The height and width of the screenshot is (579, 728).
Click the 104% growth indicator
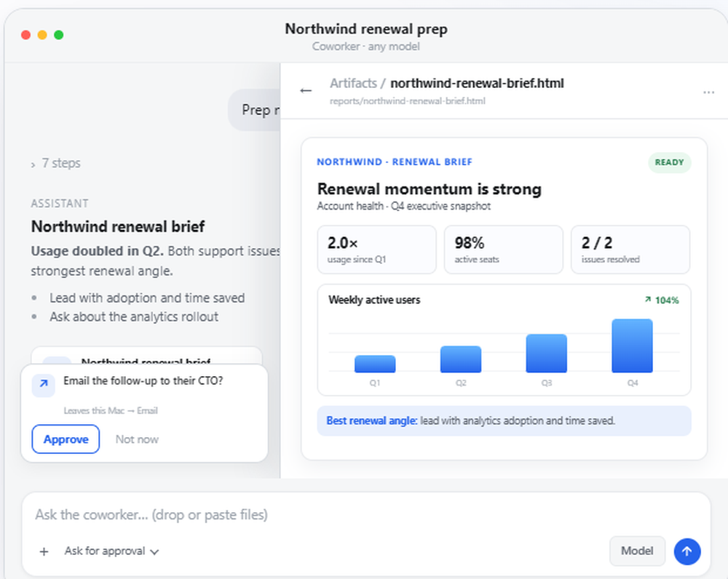pos(662,300)
